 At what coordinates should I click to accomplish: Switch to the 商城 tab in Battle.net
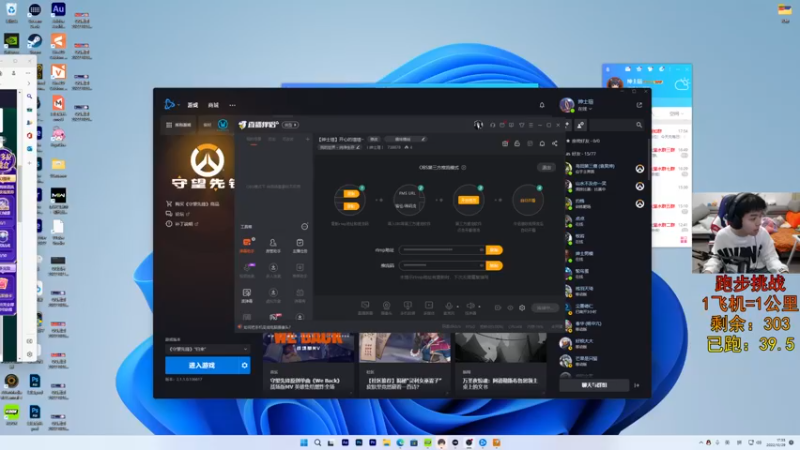click(213, 105)
